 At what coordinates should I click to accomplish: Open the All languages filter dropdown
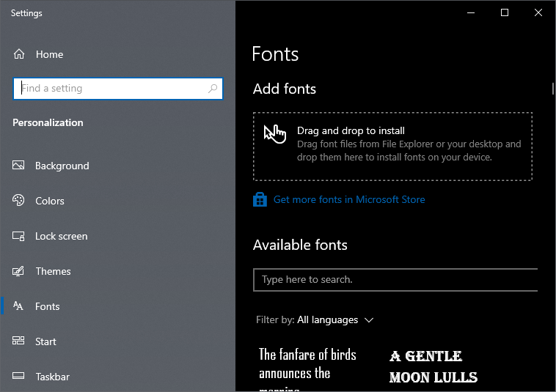click(x=328, y=320)
